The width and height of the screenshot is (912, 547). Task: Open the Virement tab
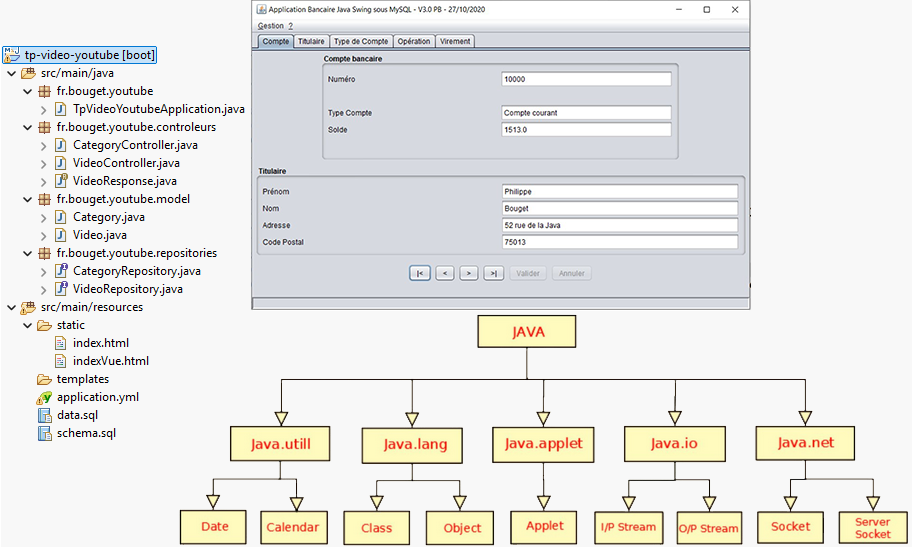[455, 41]
